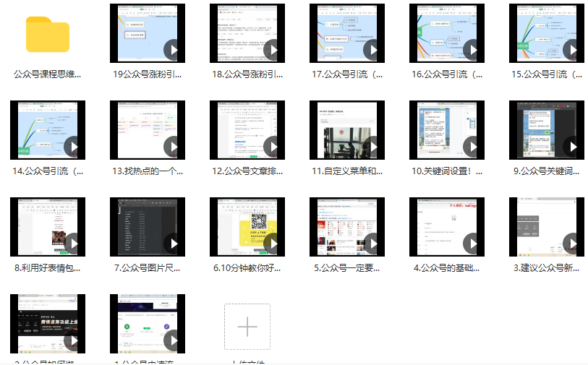The image size is (588, 365).
Task: Hit the play icon on 13.找热点的一个 video
Action: [172, 147]
